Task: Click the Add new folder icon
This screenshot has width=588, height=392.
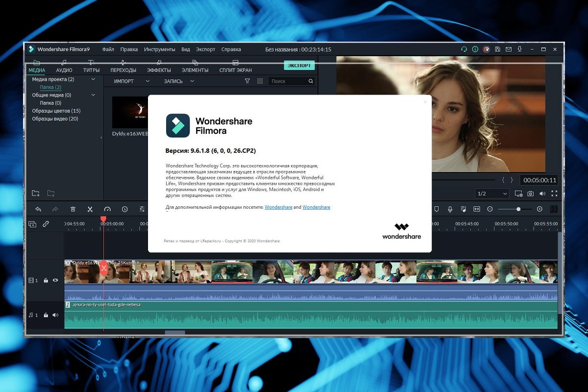Action: (x=35, y=194)
